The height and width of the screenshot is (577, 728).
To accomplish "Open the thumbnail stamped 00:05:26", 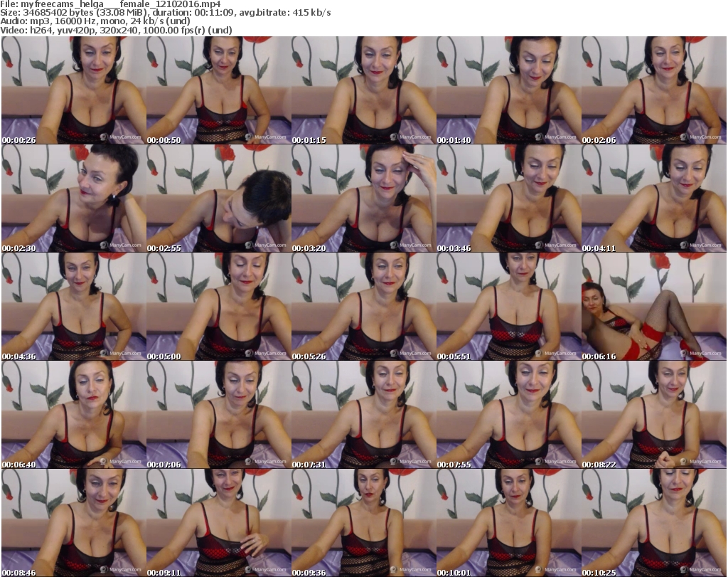I will click(x=363, y=307).
